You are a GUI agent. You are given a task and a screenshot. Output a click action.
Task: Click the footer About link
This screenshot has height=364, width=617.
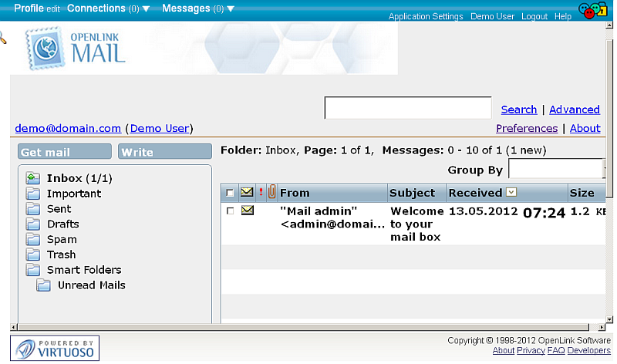tap(504, 350)
